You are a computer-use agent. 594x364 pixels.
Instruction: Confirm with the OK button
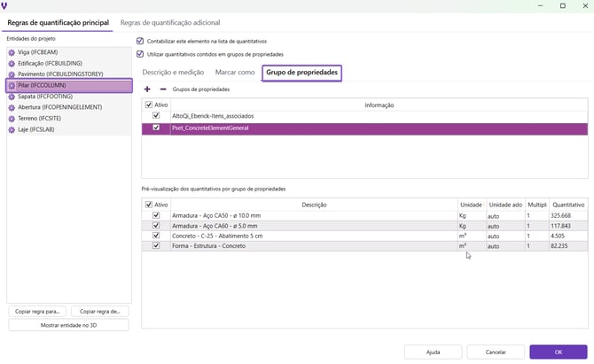click(x=559, y=352)
